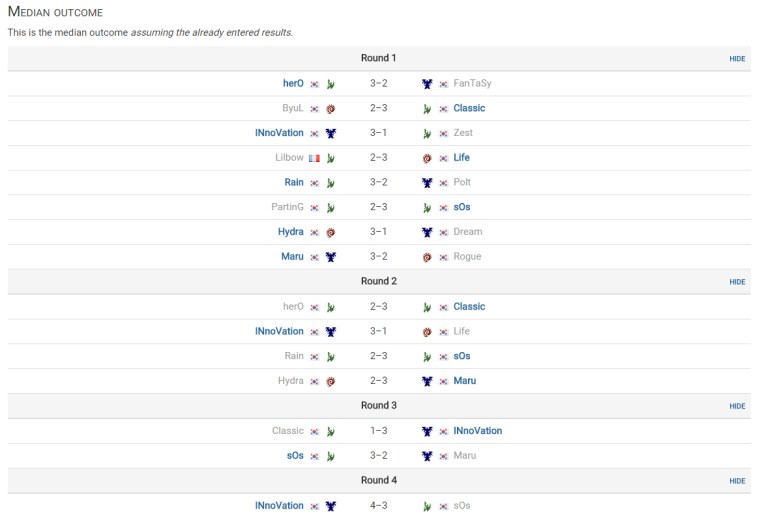The height and width of the screenshot is (527, 760).
Task: Click the Terran race icon next to Dream
Action: click(x=427, y=232)
